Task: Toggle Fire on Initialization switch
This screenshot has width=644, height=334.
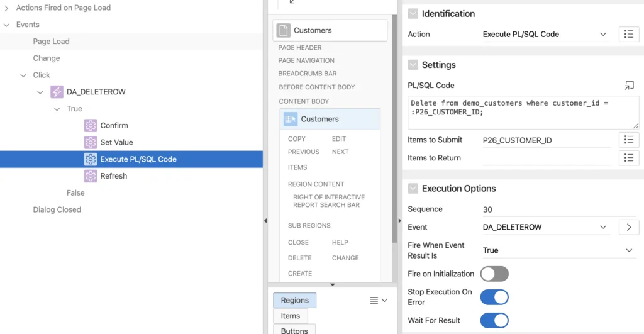Action: coord(494,274)
